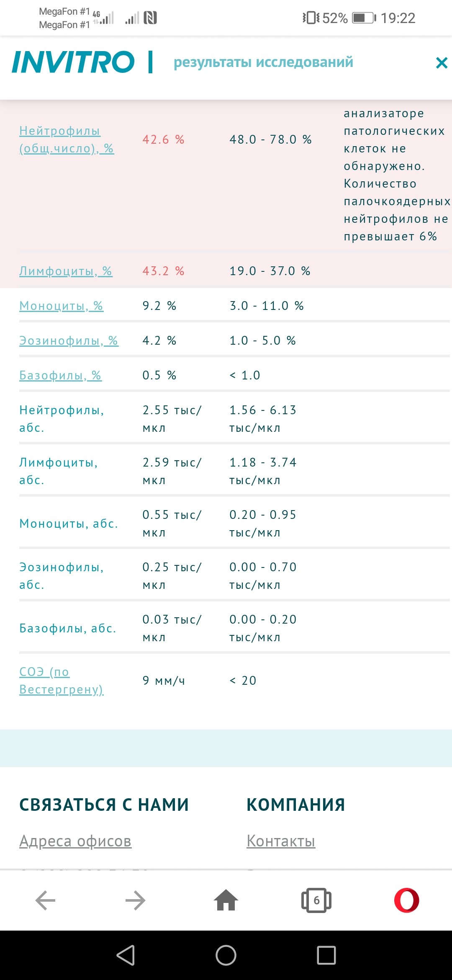Tap the результаты исследований header title
Viewport: 452px width, 980px height.
click(x=263, y=62)
